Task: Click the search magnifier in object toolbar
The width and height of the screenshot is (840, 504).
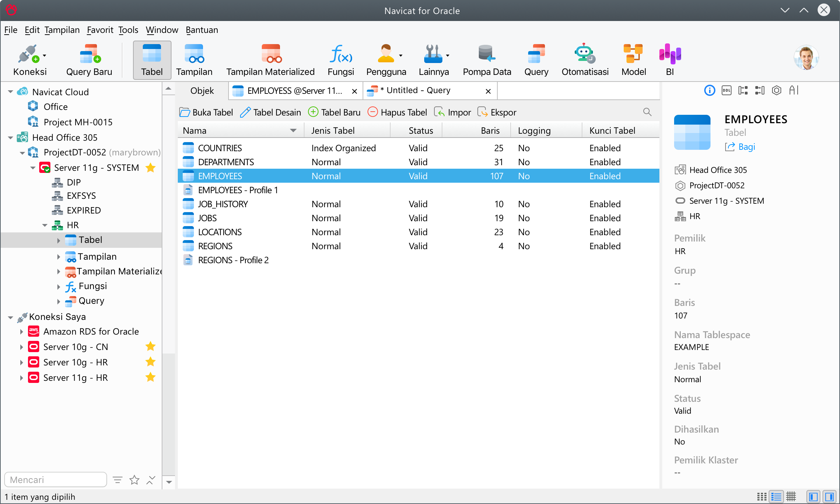Action: pos(647,112)
